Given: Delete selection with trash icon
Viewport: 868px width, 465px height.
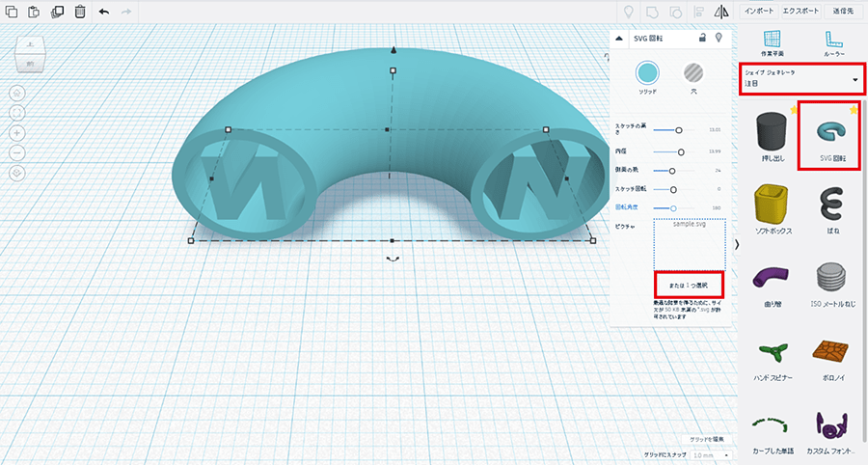Looking at the screenshot, I should click(80, 11).
